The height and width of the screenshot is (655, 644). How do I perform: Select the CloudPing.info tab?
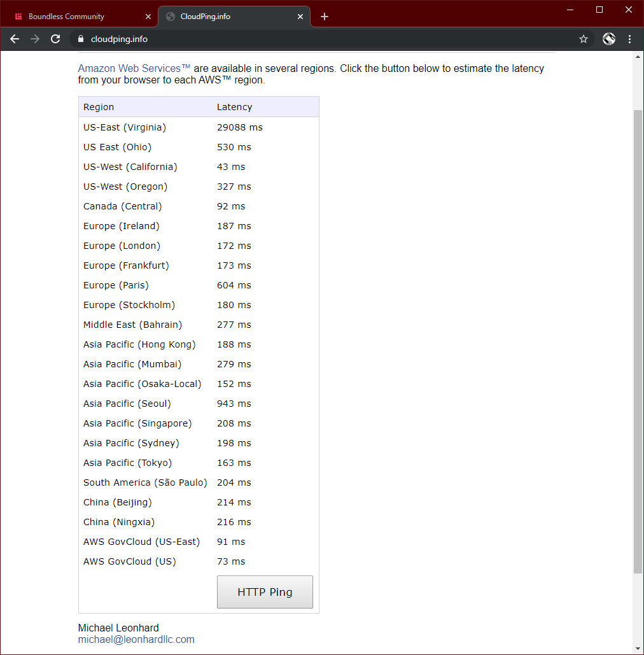[223, 17]
